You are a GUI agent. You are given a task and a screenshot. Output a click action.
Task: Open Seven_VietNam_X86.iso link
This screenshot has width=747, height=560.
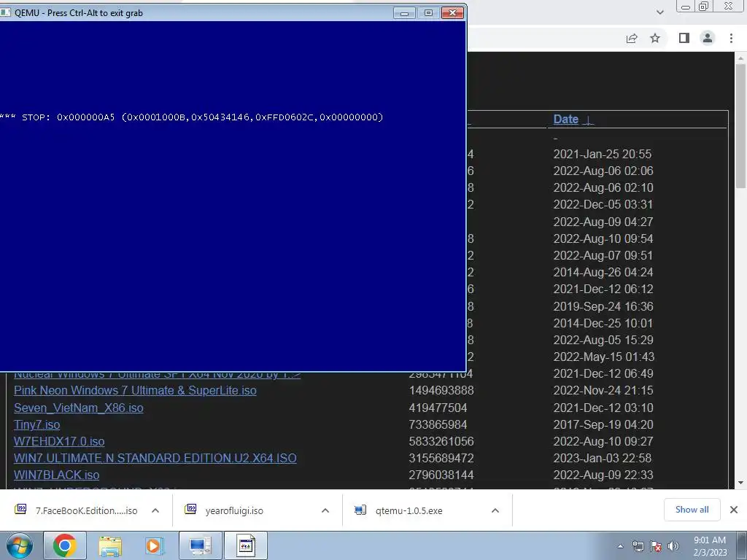79,408
